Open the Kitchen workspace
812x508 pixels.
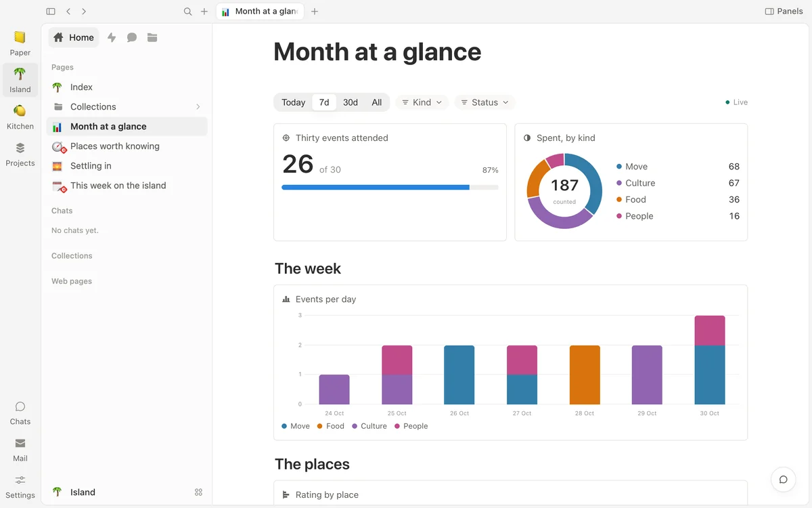20,117
